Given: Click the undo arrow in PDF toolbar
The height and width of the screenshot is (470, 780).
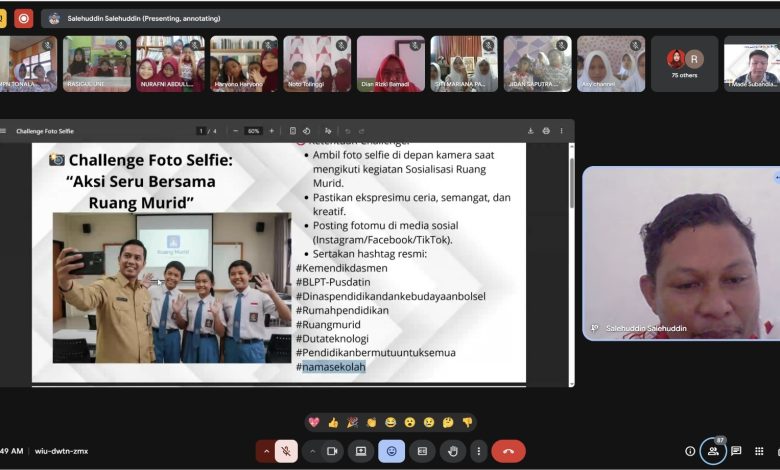Looking at the screenshot, I should point(348,131).
